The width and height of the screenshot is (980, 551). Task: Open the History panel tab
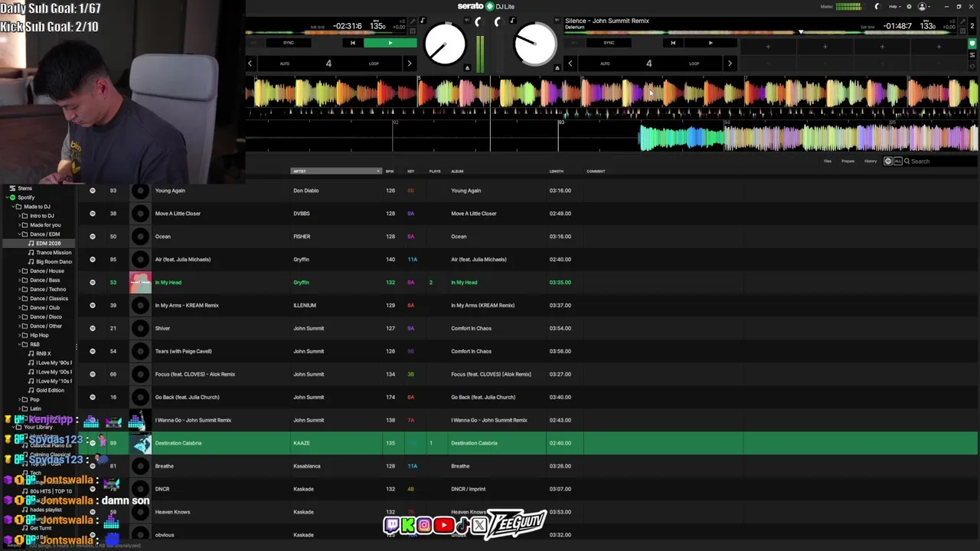pos(871,161)
